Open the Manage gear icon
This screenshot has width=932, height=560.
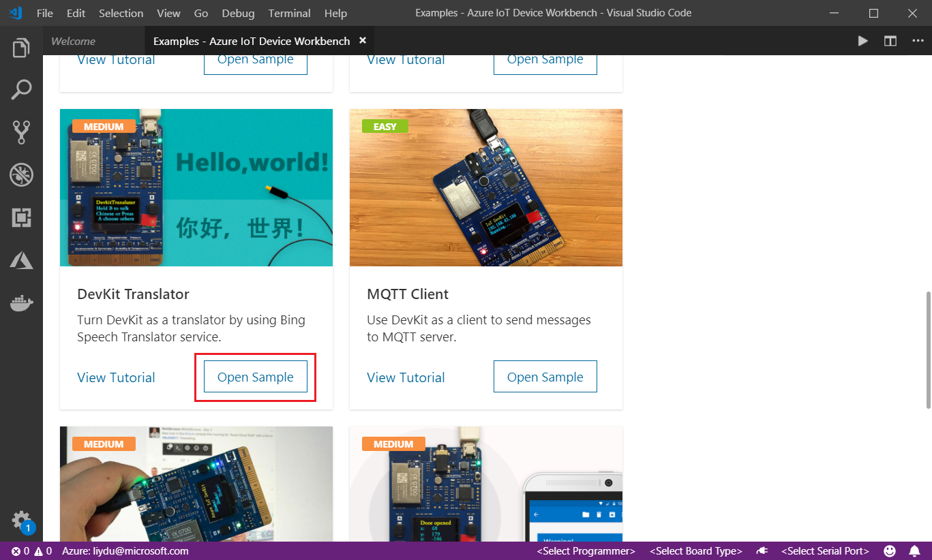tap(21, 520)
